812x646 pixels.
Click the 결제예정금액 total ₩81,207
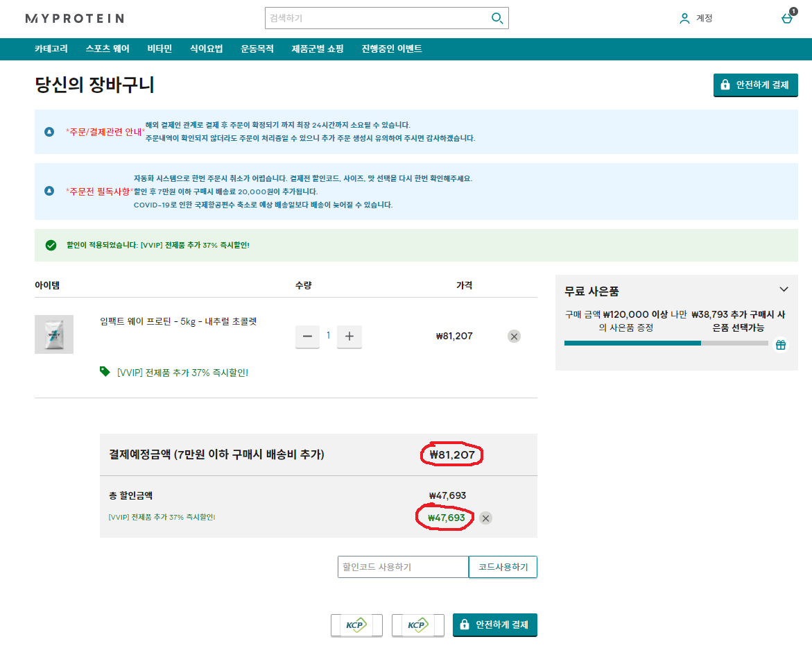(x=452, y=455)
